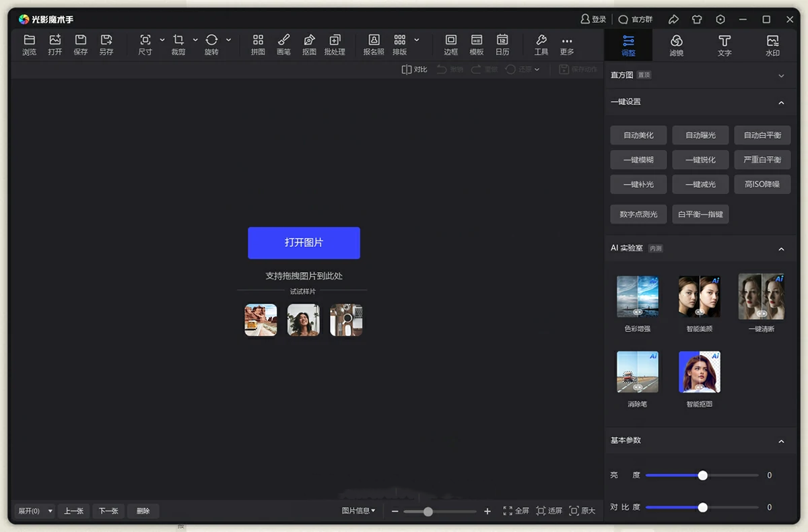Click the zoom in plus icon
Screen dimensions: 808x532
coord(487,512)
